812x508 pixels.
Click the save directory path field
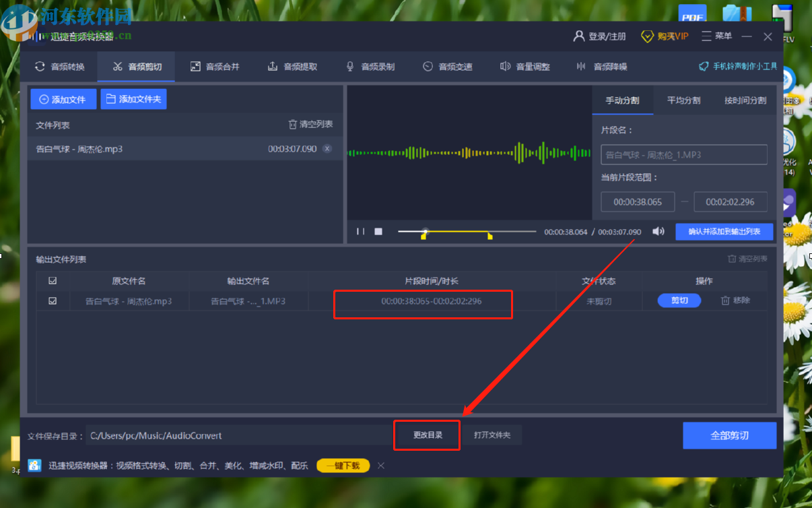click(x=238, y=435)
